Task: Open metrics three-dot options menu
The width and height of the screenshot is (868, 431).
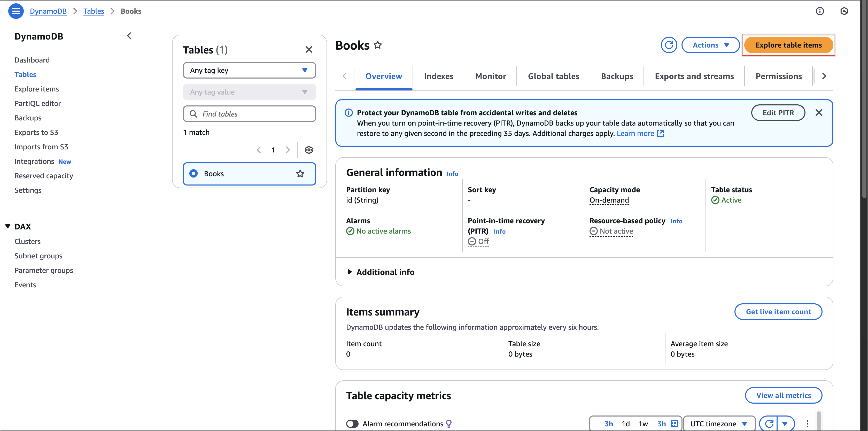Action: coord(807,424)
